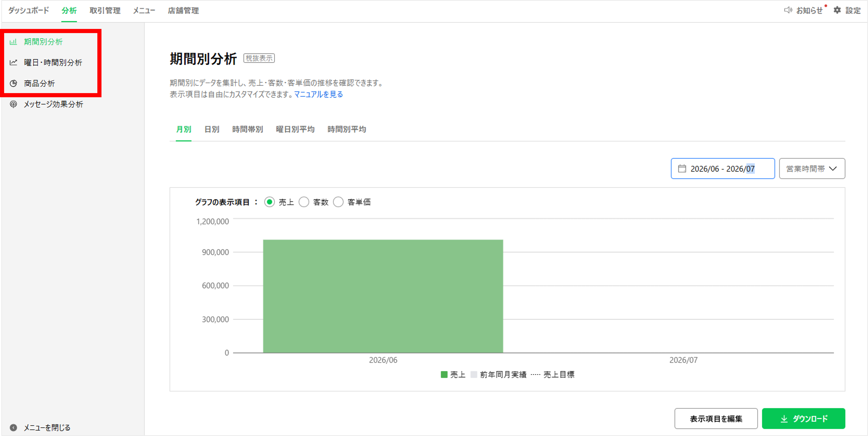Open the お知らせ notifications text
The width and height of the screenshot is (868, 436).
click(809, 10)
